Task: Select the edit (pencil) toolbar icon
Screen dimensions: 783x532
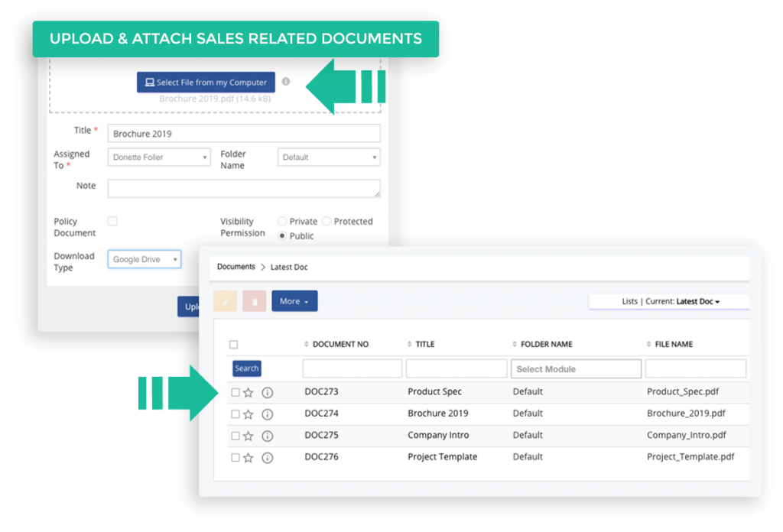Action: tap(225, 301)
